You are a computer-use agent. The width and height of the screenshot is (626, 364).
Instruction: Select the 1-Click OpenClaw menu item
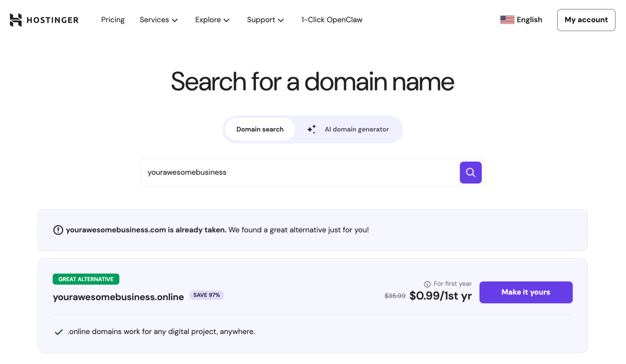331,20
